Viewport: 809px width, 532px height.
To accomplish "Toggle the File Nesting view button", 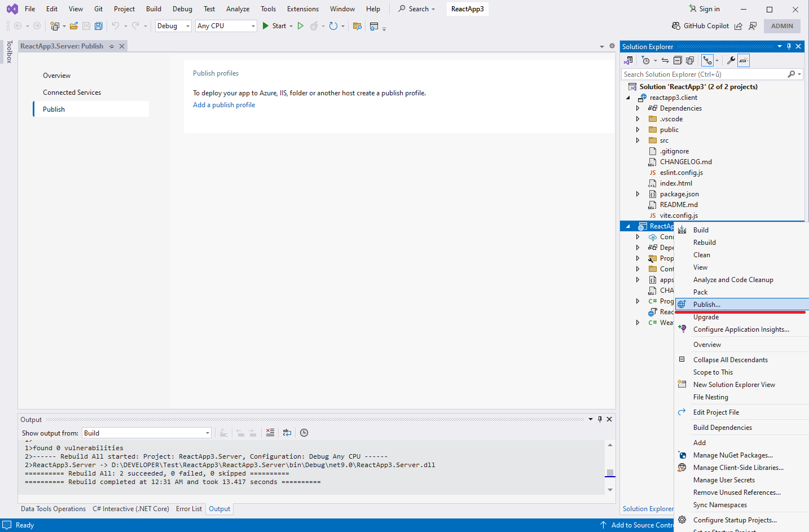I will click(707, 60).
